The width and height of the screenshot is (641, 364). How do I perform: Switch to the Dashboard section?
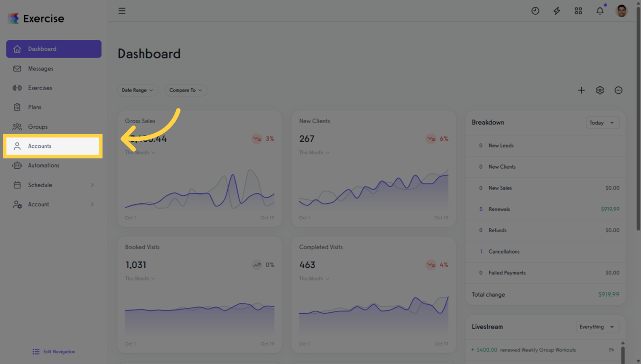[x=42, y=49]
